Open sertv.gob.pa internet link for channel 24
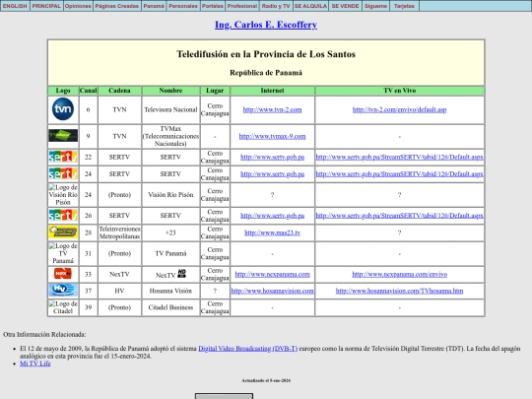The width and height of the screenshot is (532, 399). (272, 174)
